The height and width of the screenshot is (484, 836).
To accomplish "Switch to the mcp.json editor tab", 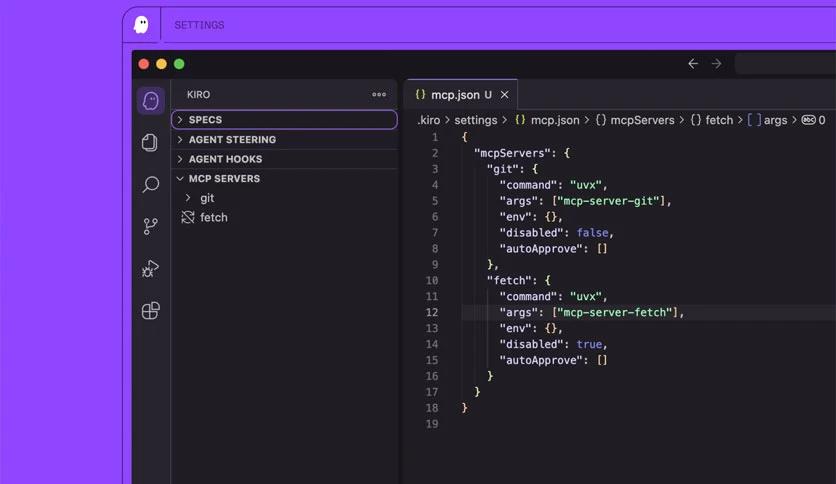I will coord(461,94).
